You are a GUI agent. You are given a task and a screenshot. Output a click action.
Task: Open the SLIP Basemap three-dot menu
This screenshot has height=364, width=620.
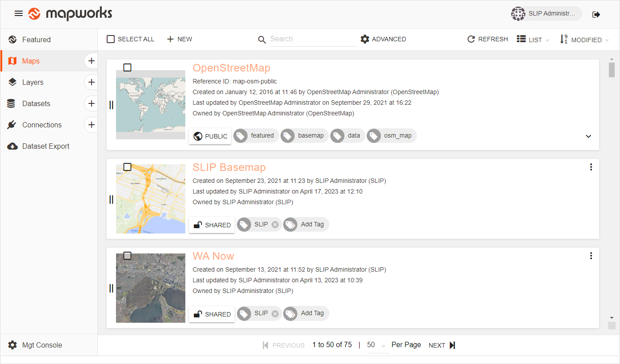591,167
